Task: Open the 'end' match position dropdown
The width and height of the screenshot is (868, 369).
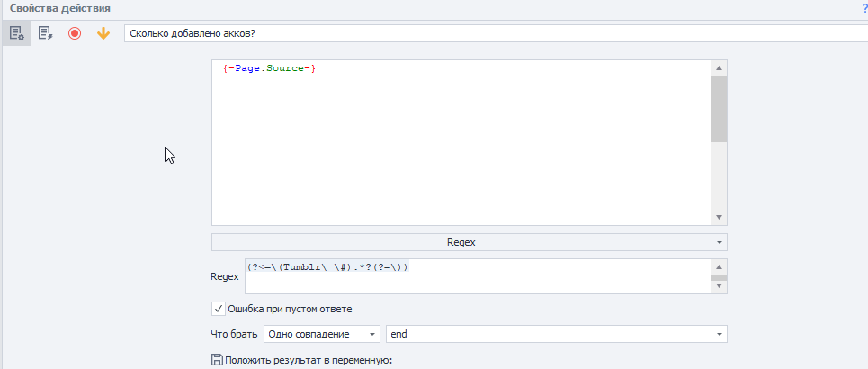Action: point(557,334)
